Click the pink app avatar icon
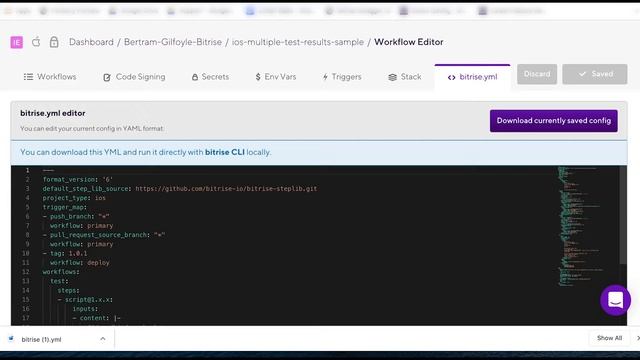This screenshot has width=640, height=360. tap(17, 42)
